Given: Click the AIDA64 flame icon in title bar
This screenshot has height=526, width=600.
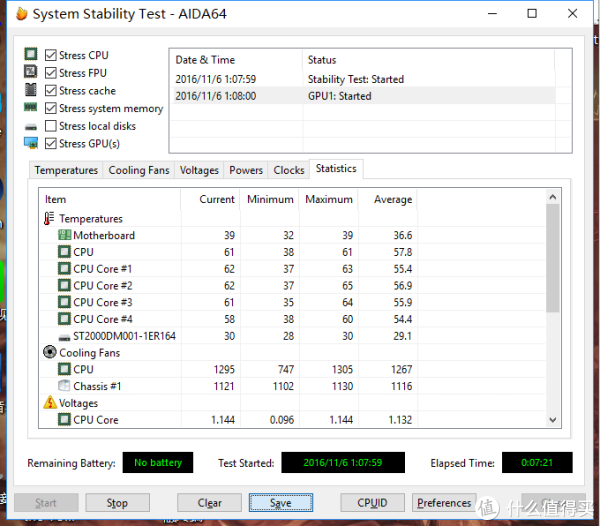Looking at the screenshot, I should pyautogui.click(x=21, y=14).
